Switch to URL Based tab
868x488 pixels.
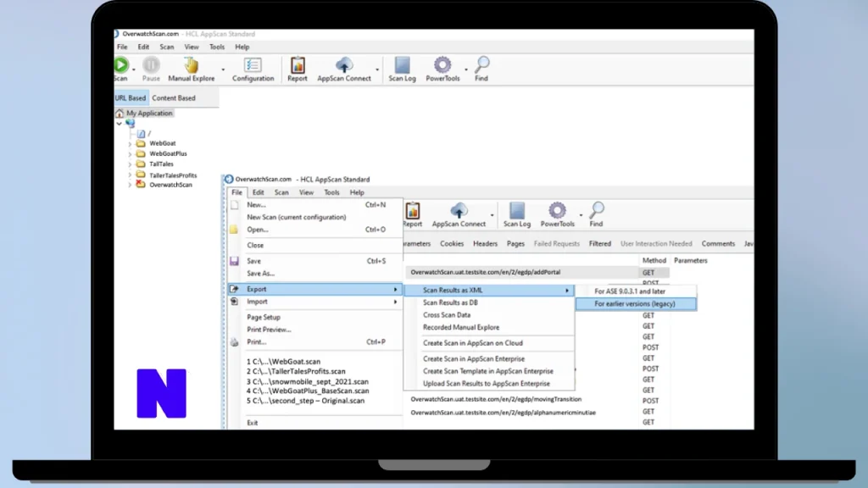pos(130,98)
